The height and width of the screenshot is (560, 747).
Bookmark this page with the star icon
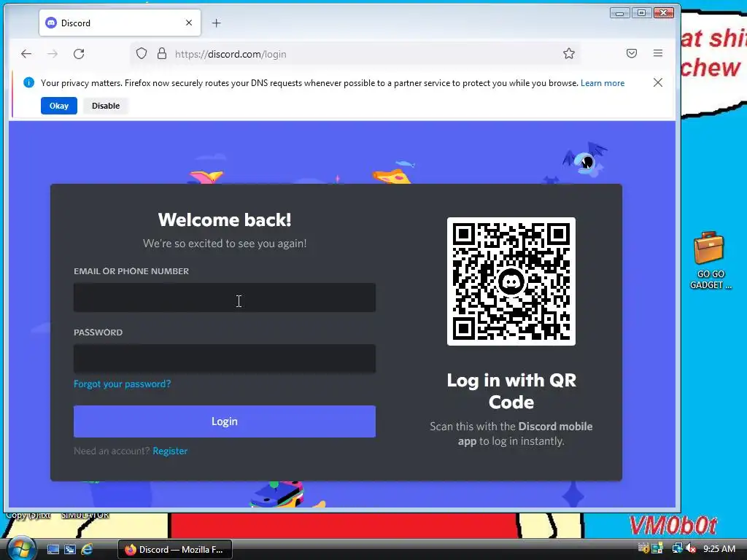point(569,53)
